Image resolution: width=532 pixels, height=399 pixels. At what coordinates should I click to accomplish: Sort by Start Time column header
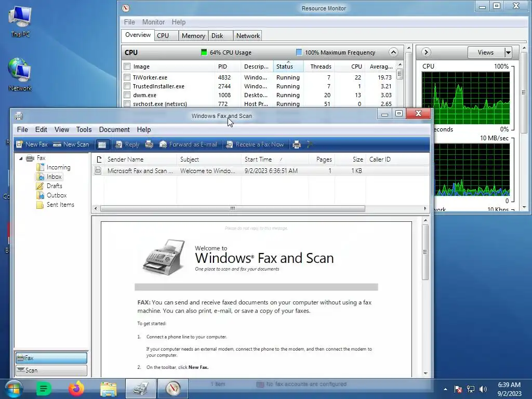click(275, 159)
